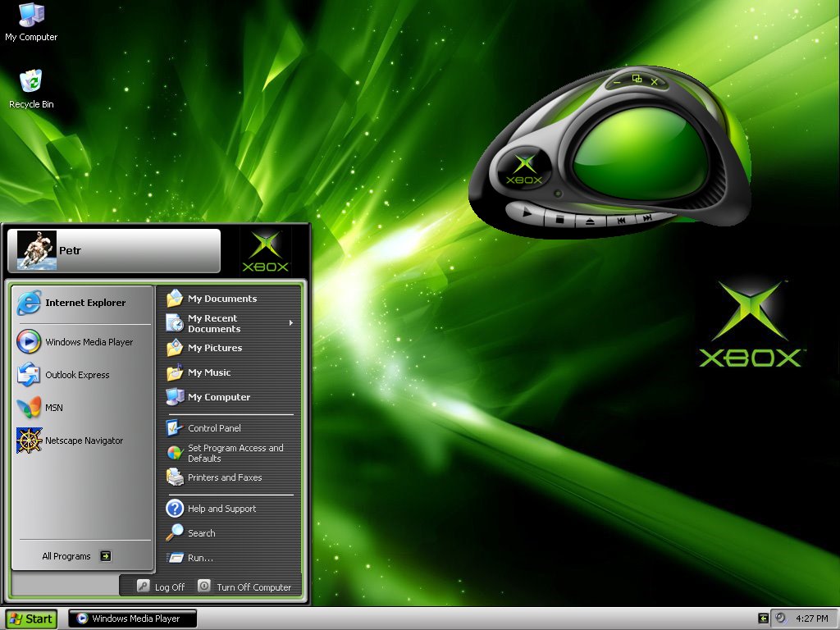This screenshot has width=840, height=630.
Task: Click the Xbox logo on media player
Action: click(524, 169)
